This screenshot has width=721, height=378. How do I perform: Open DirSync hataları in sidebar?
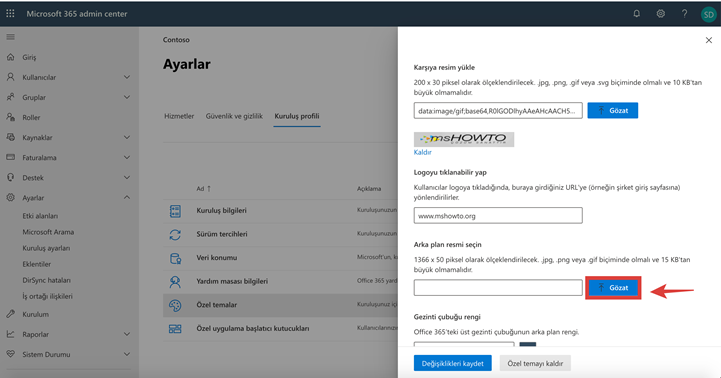(x=46, y=280)
